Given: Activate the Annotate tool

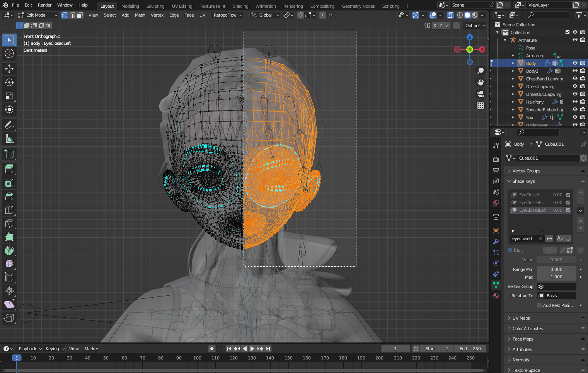Looking at the screenshot, I should click(x=9, y=125).
